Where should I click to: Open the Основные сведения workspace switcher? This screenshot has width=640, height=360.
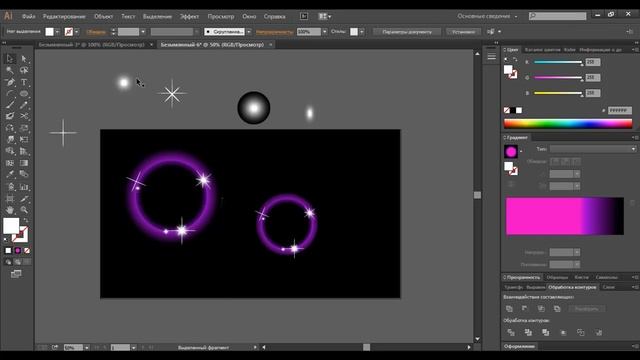(x=487, y=16)
